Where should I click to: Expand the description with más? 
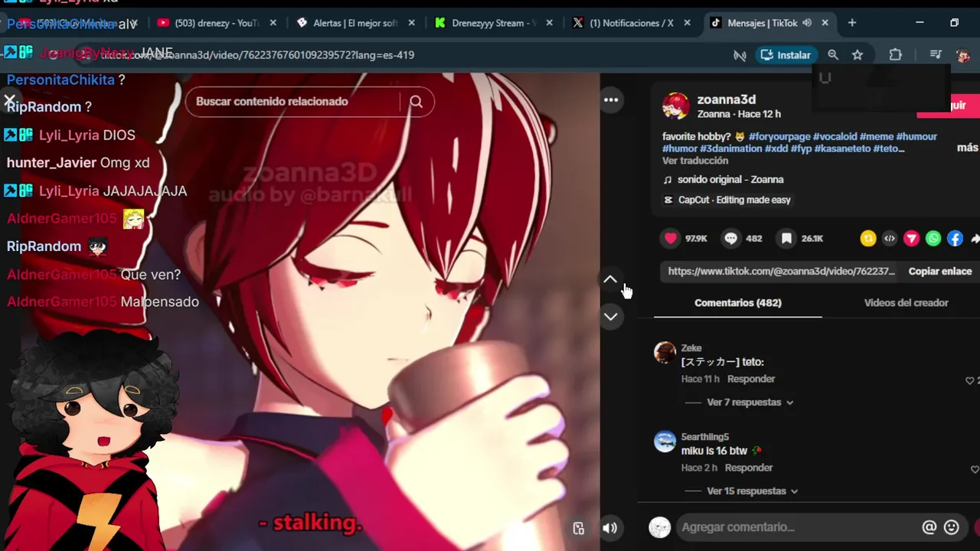click(x=967, y=148)
